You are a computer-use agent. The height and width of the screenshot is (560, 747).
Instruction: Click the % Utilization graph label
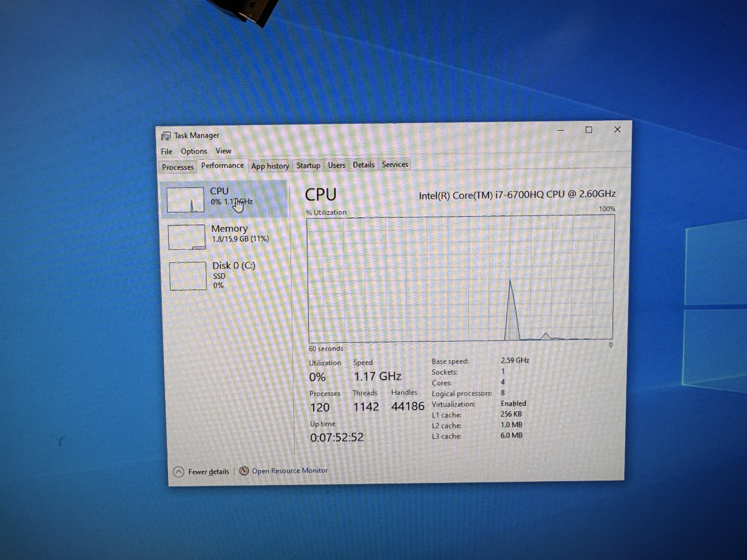(x=326, y=212)
